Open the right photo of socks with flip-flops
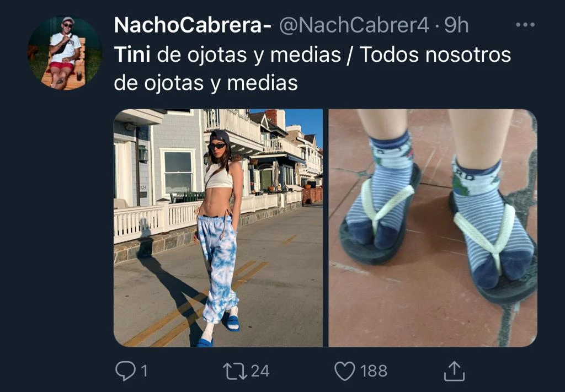Image resolution: width=565 pixels, height=392 pixels. (x=433, y=228)
